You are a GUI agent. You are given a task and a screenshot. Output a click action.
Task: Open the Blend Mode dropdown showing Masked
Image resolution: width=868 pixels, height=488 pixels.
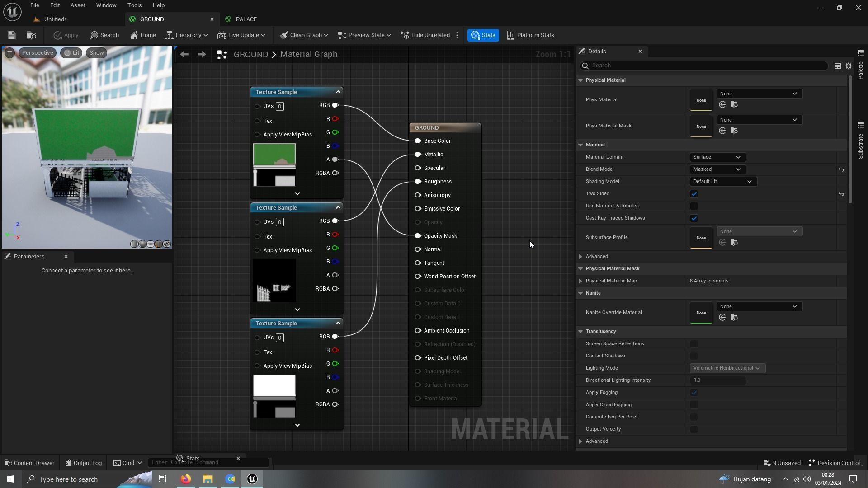[x=717, y=169]
